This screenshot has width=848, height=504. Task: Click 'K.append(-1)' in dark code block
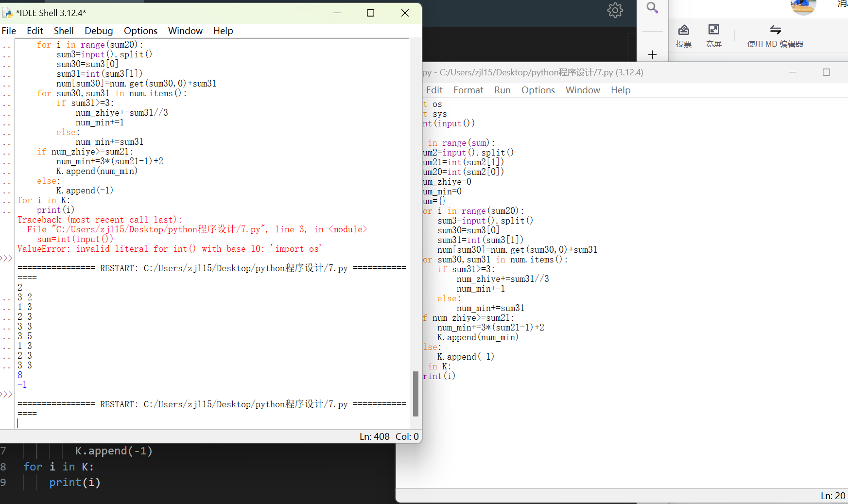114,451
